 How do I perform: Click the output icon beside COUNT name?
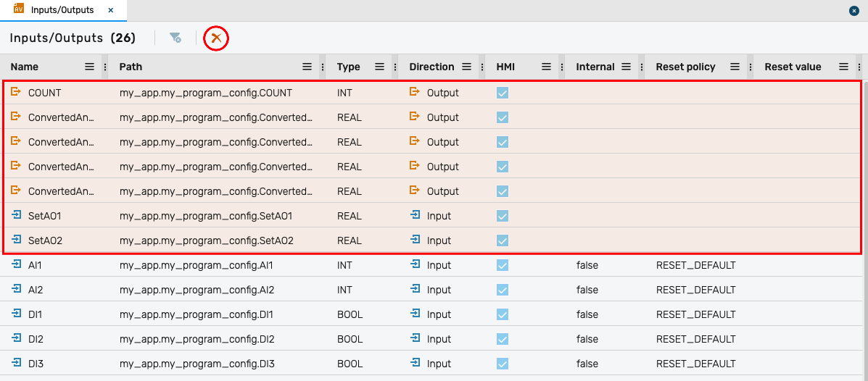tap(16, 92)
